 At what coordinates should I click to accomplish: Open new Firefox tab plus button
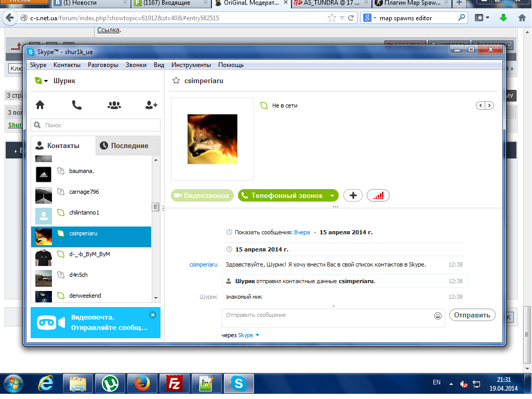pyautogui.click(x=459, y=3)
